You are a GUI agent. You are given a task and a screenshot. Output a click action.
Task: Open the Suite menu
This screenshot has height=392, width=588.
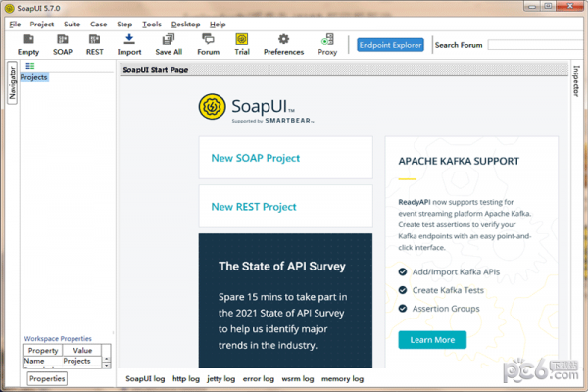click(x=72, y=24)
